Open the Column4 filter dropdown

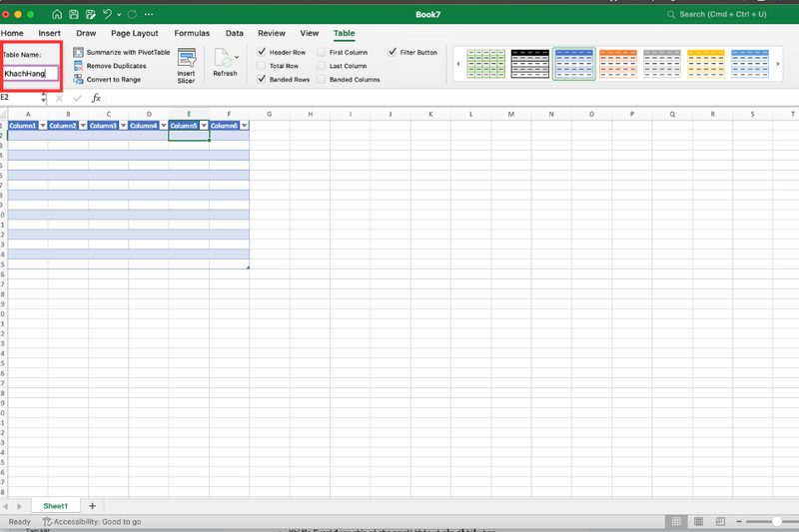(x=164, y=125)
